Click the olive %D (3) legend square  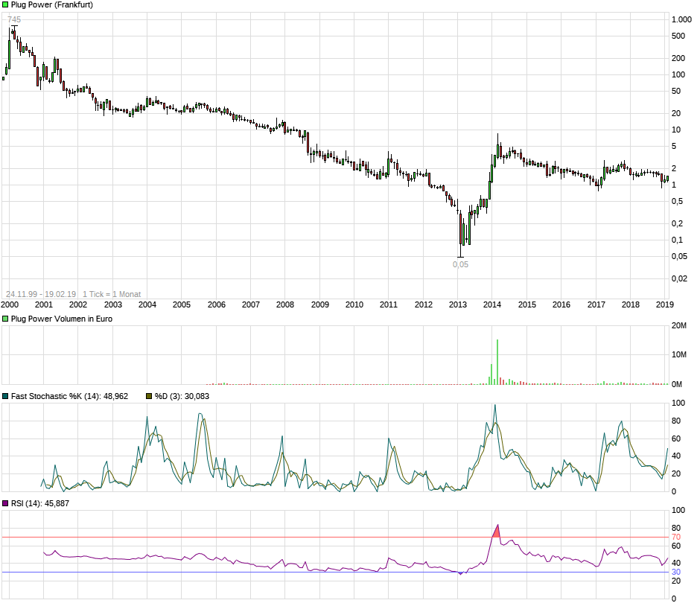pos(149,396)
